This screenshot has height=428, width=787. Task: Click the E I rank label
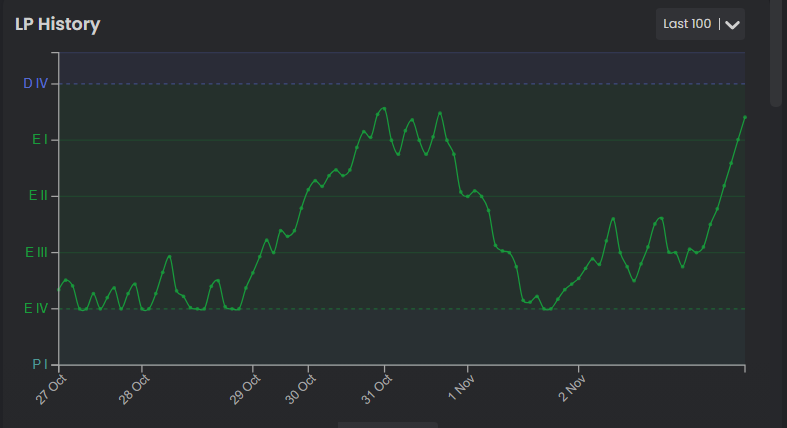coord(40,139)
